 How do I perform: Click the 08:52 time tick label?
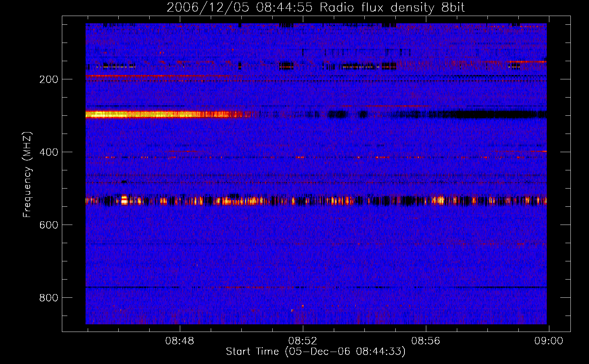point(303,341)
